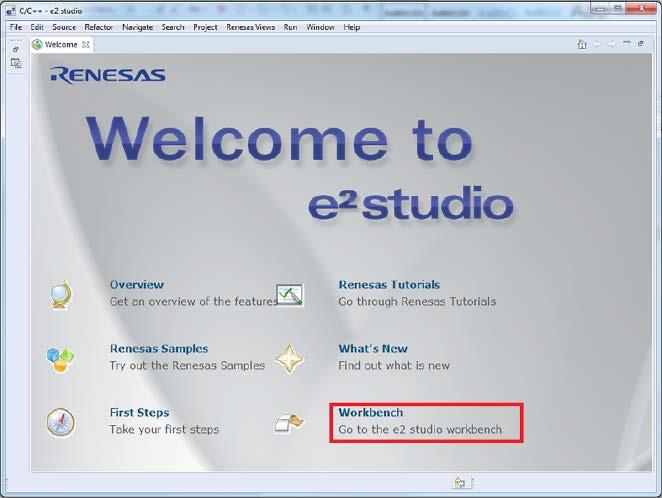Click 'Take your first steps' text

point(164,429)
